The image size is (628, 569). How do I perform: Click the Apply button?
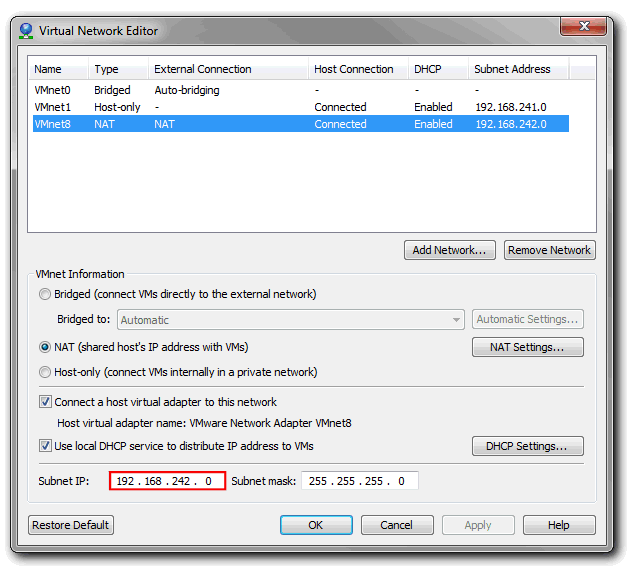[478, 525]
